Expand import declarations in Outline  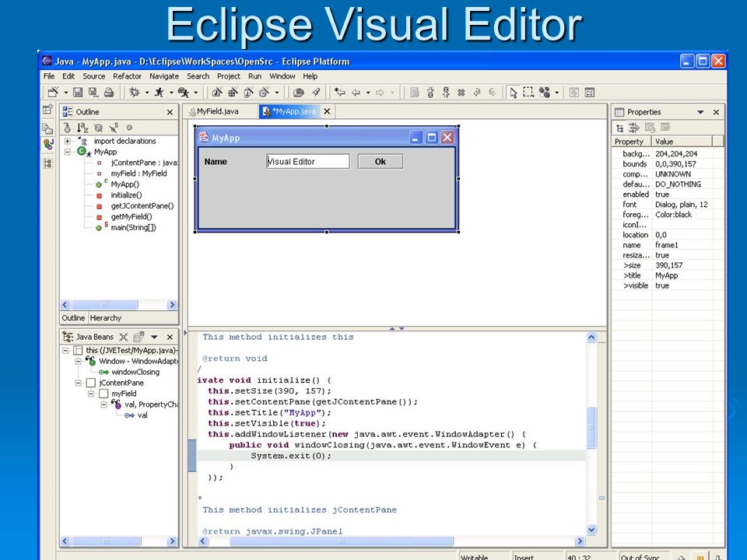click(67, 142)
